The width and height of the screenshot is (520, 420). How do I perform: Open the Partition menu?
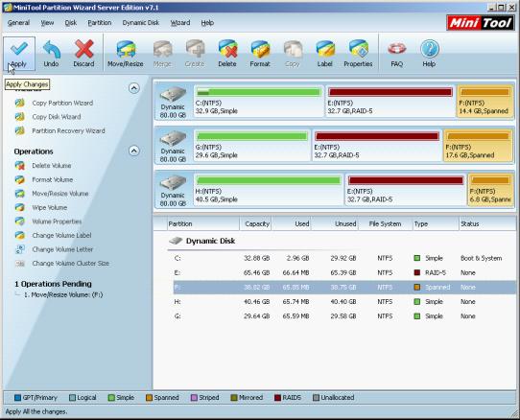pyautogui.click(x=100, y=23)
